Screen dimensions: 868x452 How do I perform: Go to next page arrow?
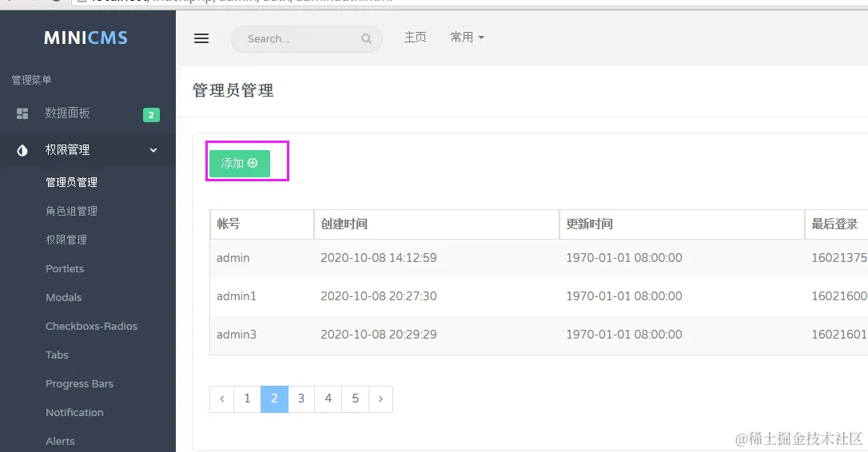[381, 398]
